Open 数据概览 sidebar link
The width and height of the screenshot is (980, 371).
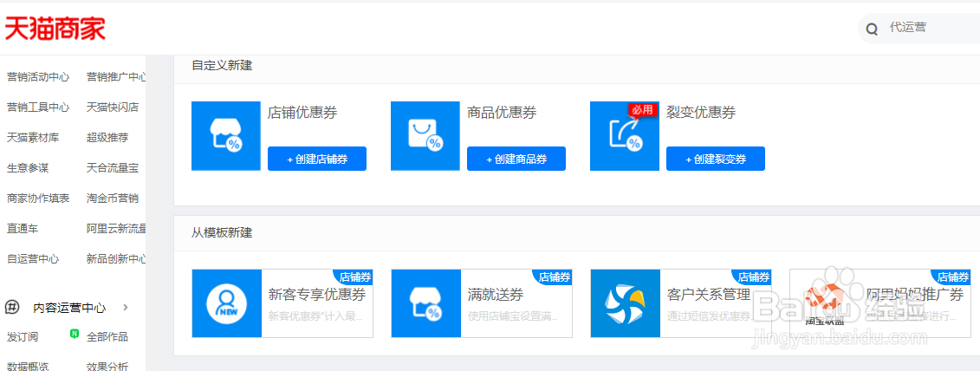pyautogui.click(x=28, y=367)
